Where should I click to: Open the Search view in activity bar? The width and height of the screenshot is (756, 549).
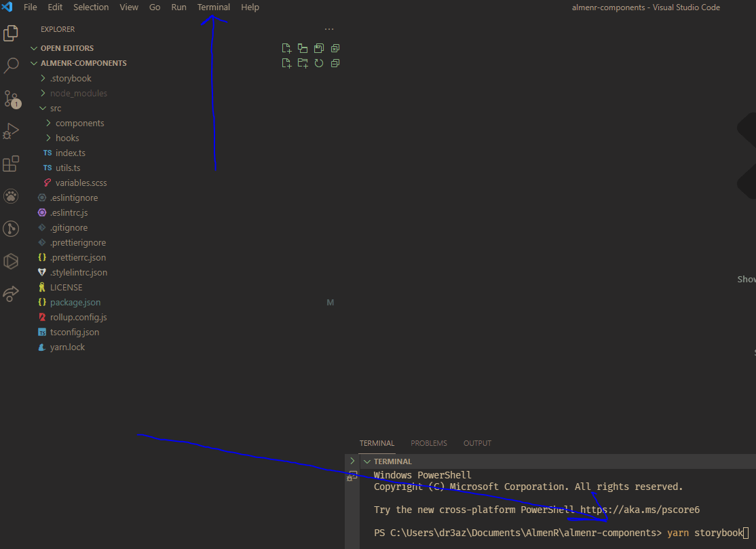(11, 65)
